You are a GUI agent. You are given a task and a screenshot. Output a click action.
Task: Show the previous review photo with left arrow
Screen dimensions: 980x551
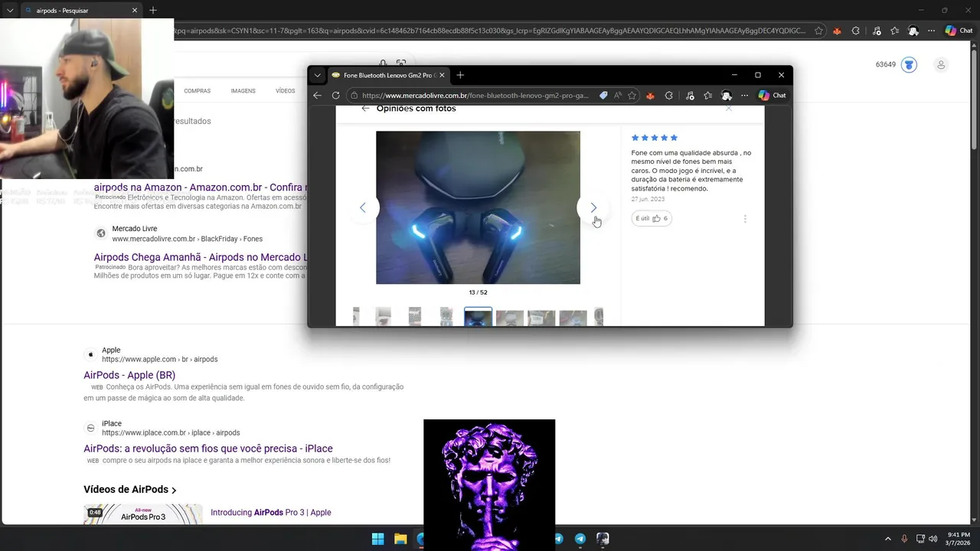pyautogui.click(x=363, y=208)
